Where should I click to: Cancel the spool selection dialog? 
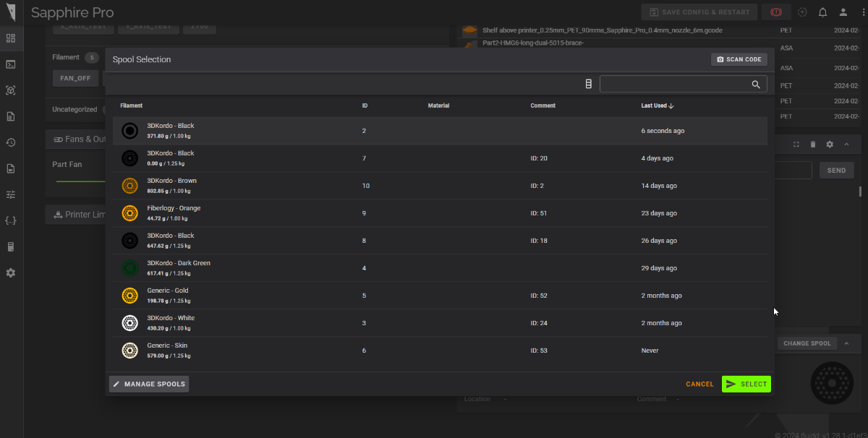click(699, 384)
